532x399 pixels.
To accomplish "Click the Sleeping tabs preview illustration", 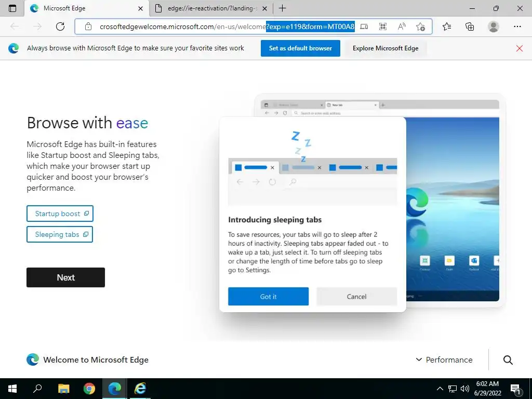I will click(312, 215).
